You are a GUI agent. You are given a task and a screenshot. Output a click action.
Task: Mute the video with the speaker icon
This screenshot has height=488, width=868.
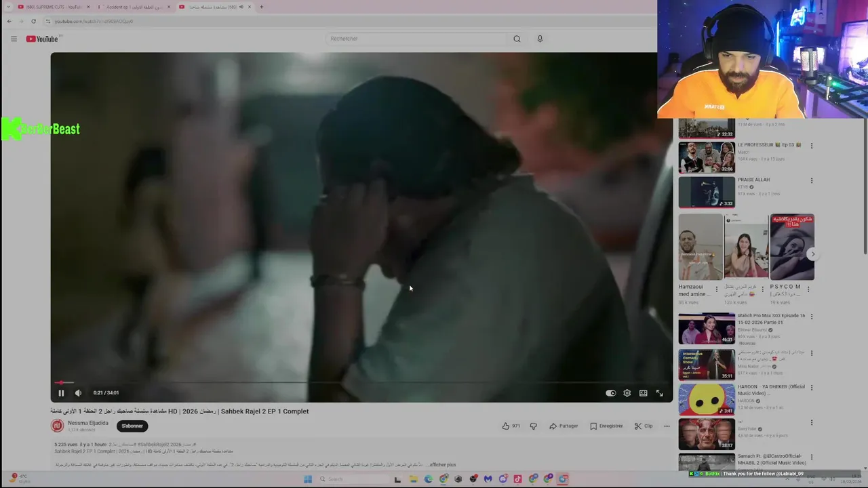pos(78,392)
